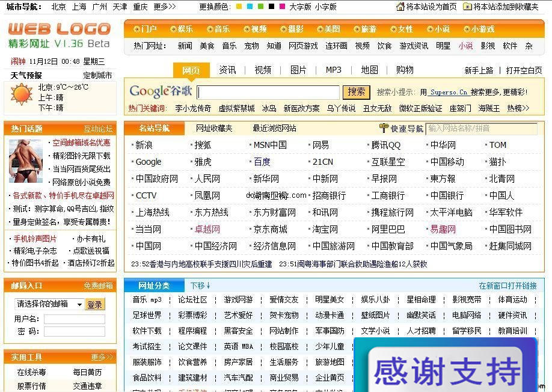Viewport: 552px width, 392px height.
Task: Open the 闹钟 alarm link
Action: [x=18, y=61]
